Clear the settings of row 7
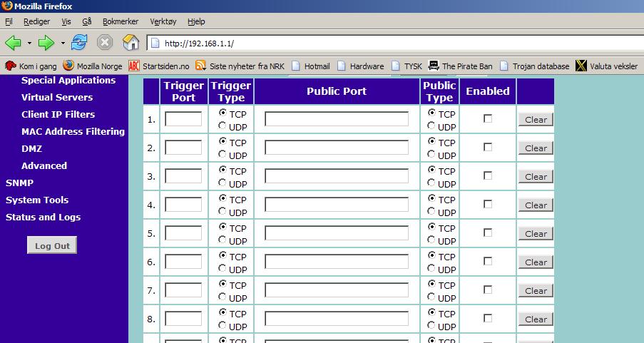This screenshot has width=644, height=343. tap(536, 291)
